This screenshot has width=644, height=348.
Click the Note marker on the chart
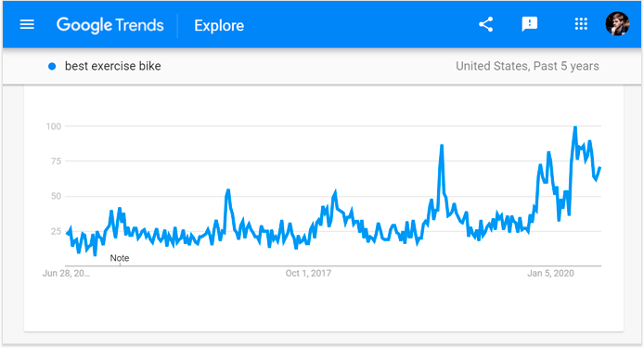coord(120,258)
